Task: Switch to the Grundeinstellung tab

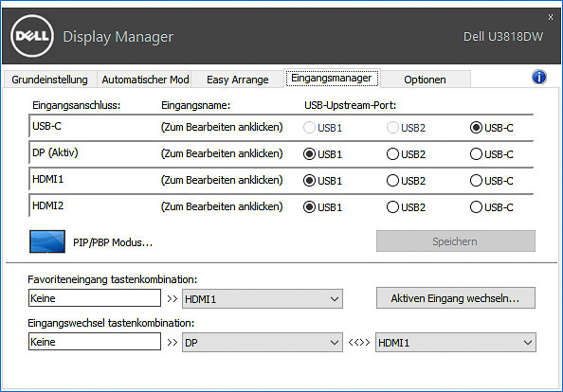Action: (x=50, y=80)
